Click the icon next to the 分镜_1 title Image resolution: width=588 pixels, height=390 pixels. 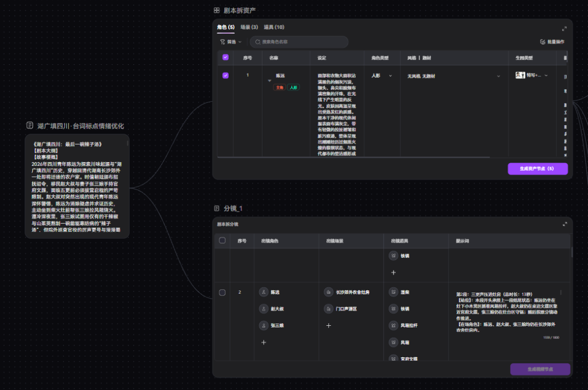217,208
